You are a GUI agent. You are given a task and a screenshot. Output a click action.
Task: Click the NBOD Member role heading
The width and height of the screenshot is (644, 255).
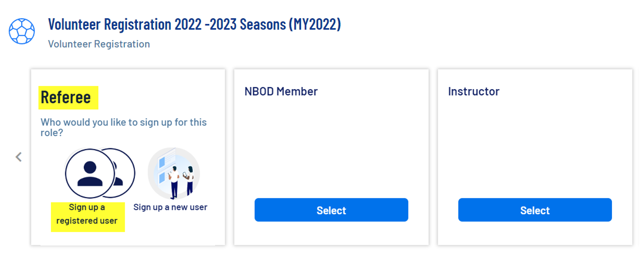(x=281, y=91)
